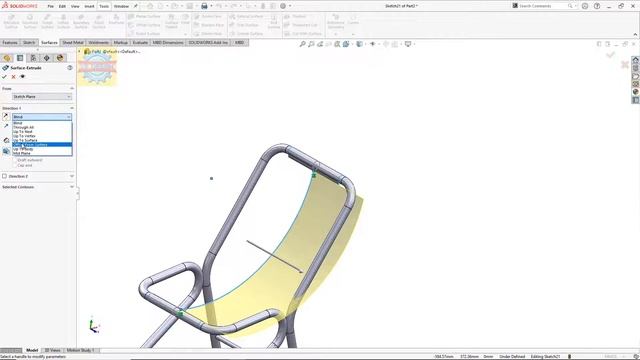Image resolution: width=640 pixels, height=360 pixels.
Task: Switch to DimXpertManager tab icon
Action: tap(47, 58)
